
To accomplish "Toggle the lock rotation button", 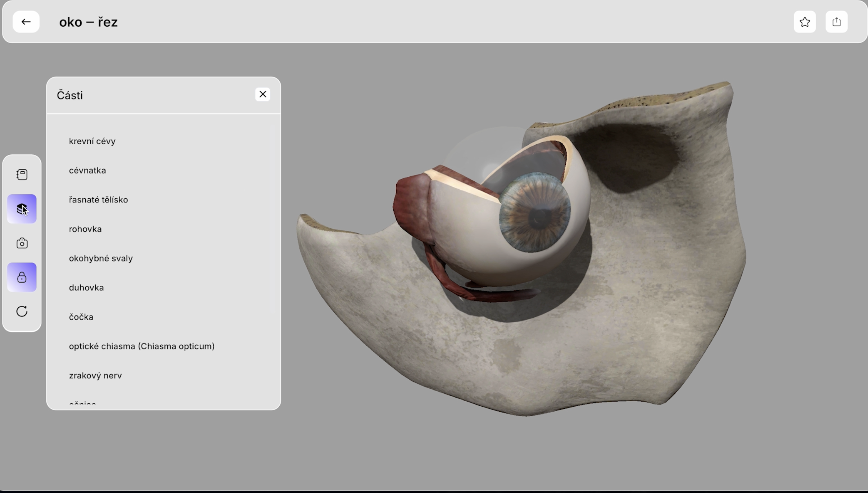I will coord(22,277).
